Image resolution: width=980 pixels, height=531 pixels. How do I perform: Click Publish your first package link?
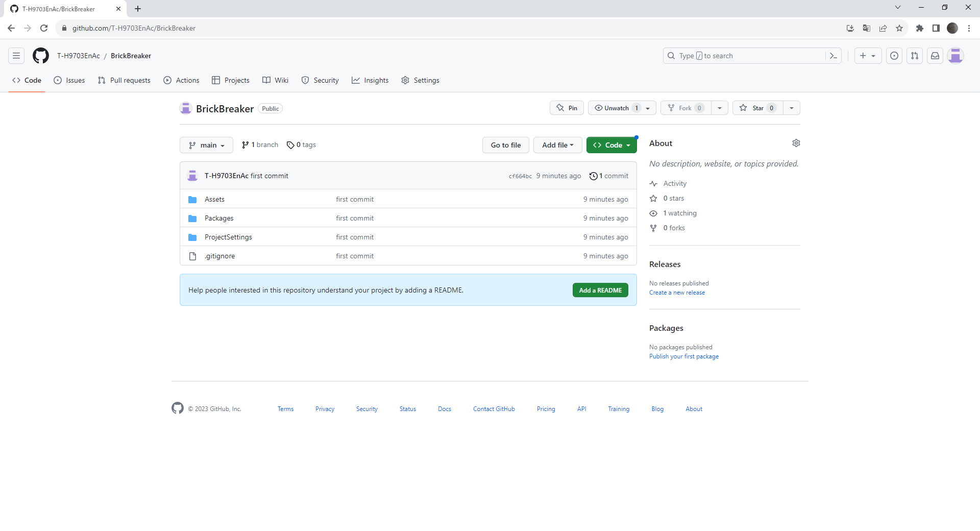pyautogui.click(x=684, y=356)
